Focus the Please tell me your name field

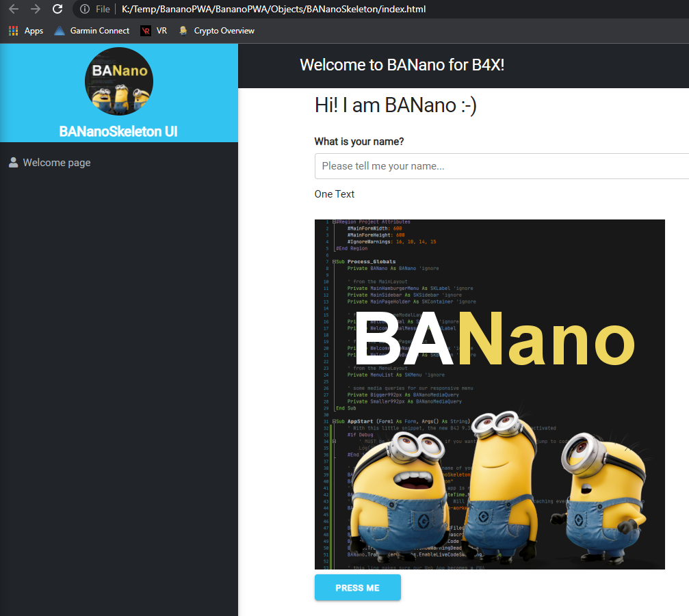coord(502,166)
